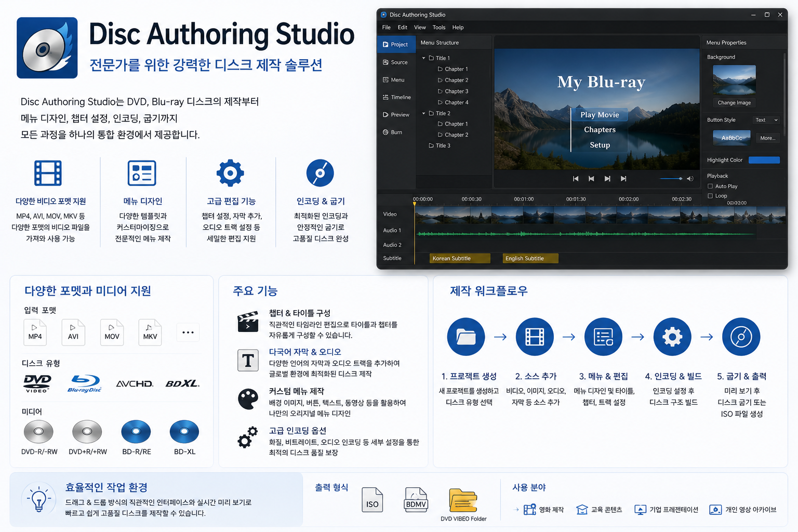Open the Timeline sidebar tab
The height and width of the screenshot is (532, 798).
(396, 97)
